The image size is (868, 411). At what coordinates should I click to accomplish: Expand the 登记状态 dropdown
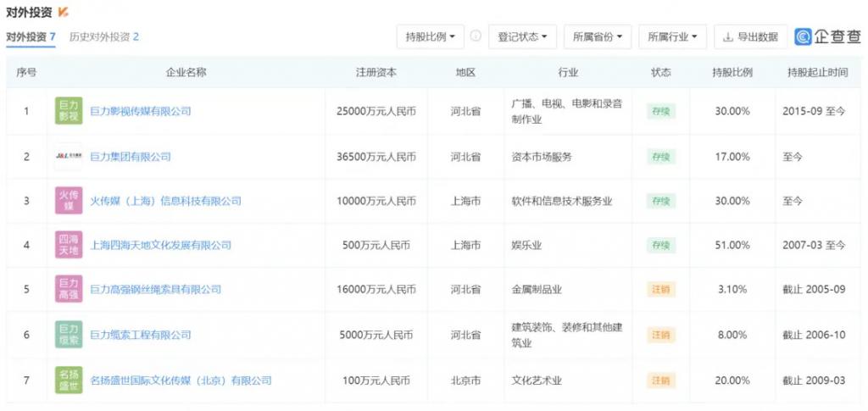click(521, 36)
